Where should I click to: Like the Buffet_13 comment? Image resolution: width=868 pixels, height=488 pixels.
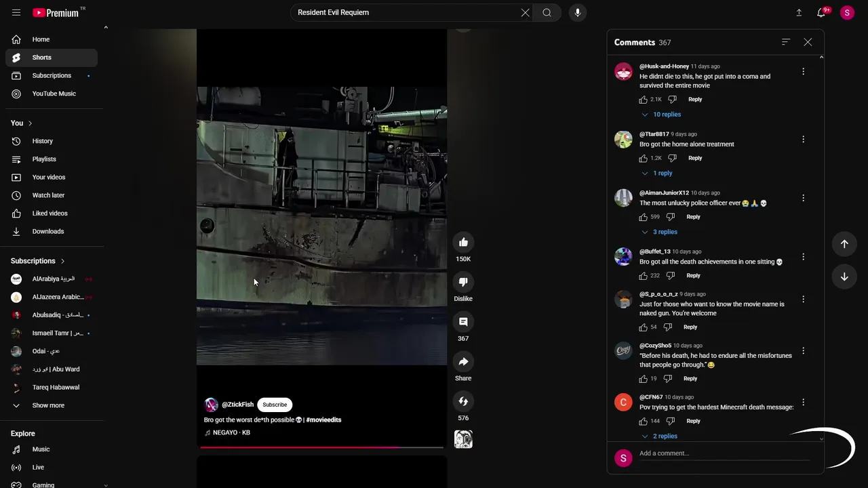point(643,276)
